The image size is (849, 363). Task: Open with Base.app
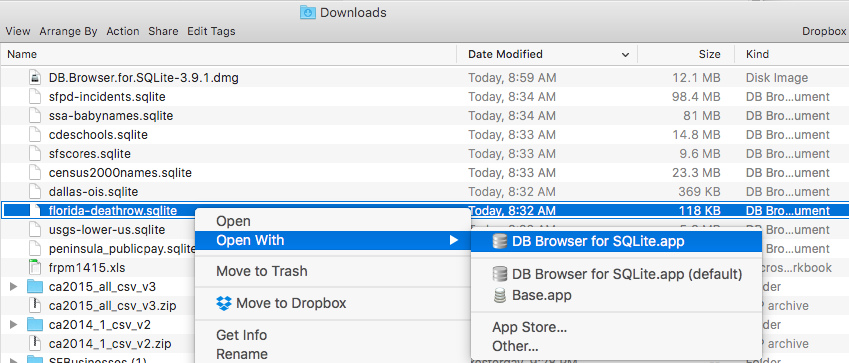point(617,295)
